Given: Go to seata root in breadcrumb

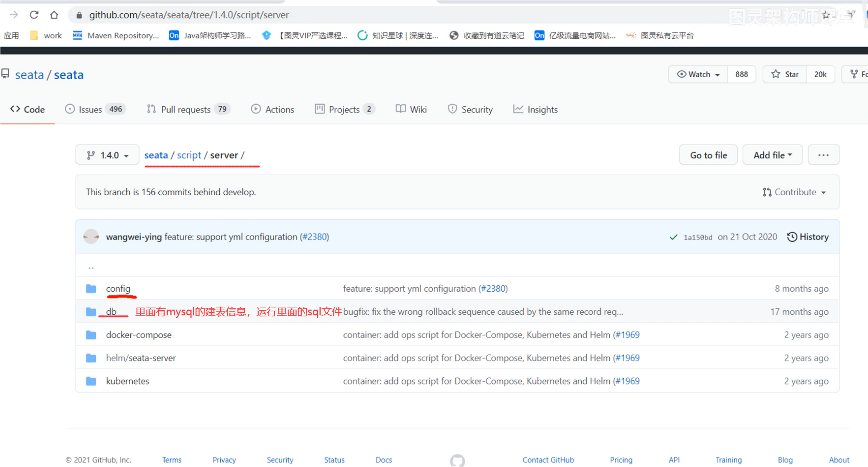Looking at the screenshot, I should (x=156, y=155).
